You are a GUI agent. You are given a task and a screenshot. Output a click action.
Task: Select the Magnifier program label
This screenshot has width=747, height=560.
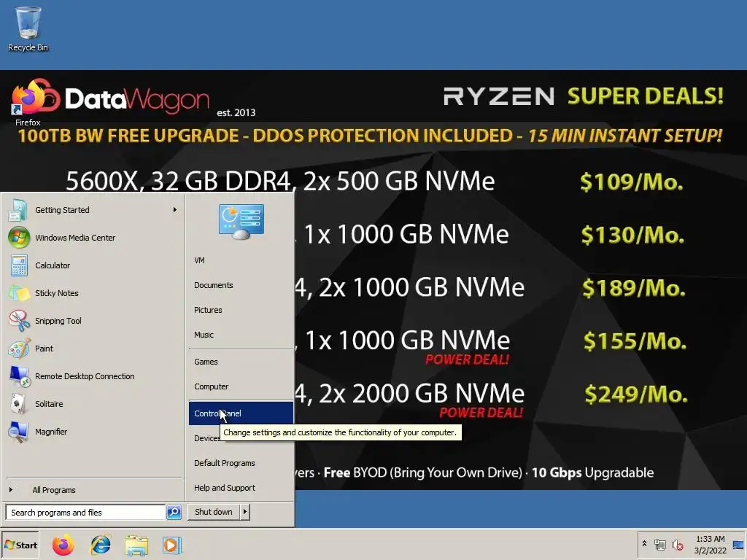(x=51, y=432)
